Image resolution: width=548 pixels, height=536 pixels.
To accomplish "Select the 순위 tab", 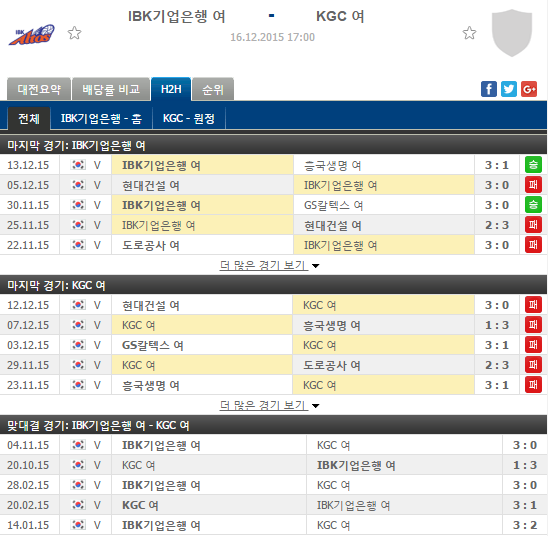I will 212,89.
